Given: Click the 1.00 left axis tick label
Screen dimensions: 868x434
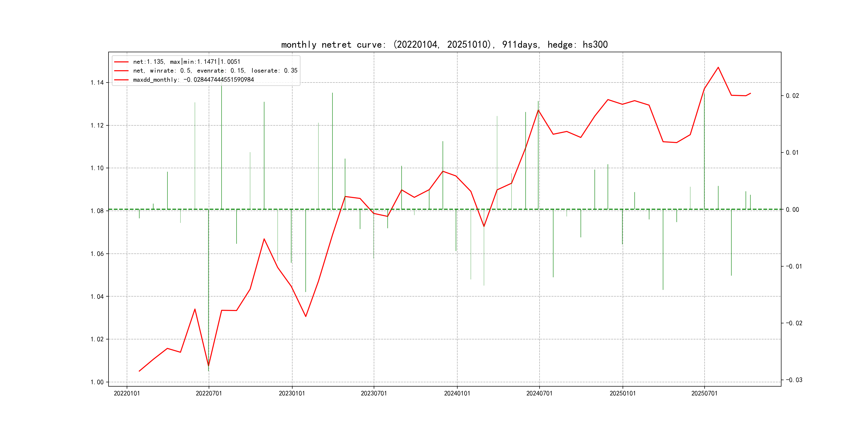Looking at the screenshot, I should tap(97, 382).
